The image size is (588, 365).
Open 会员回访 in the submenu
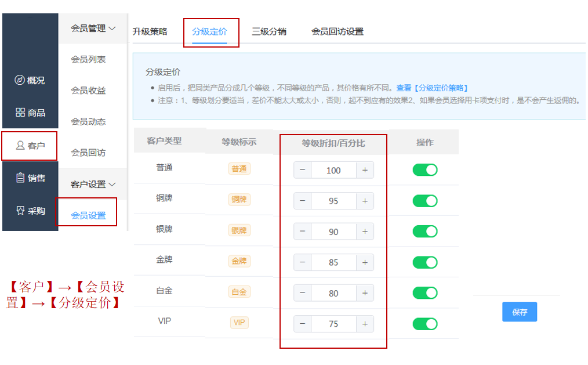88,153
